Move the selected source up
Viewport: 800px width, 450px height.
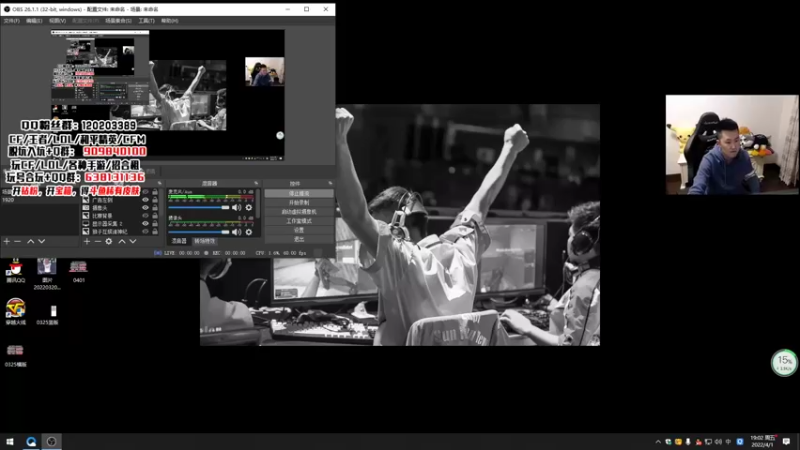pos(122,241)
